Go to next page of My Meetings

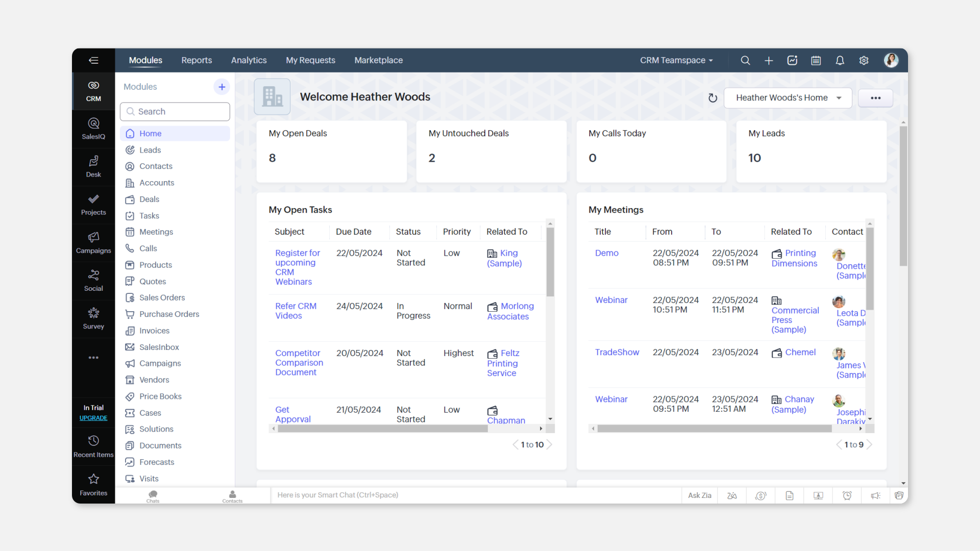pos(870,445)
